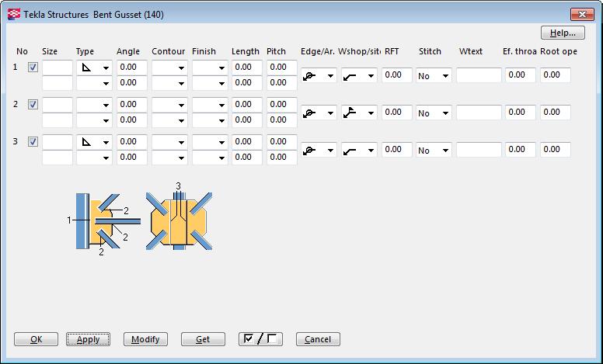This screenshot has height=364, width=603.
Task: Uncheck the weld row 3 checkbox
Action: pyautogui.click(x=33, y=142)
